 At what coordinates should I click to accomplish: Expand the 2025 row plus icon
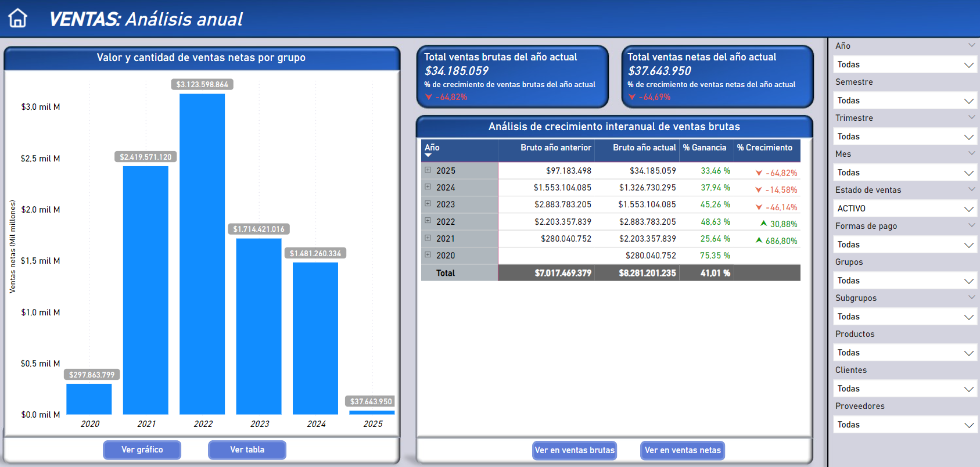[428, 170]
